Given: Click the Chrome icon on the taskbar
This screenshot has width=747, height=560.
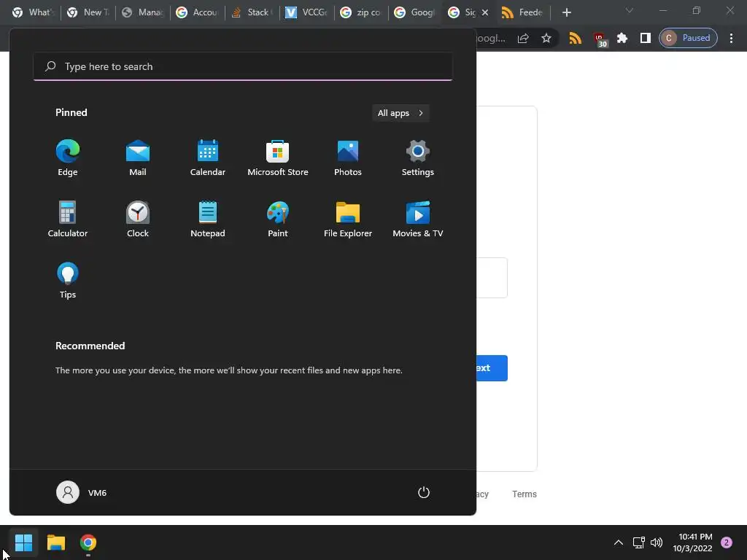Looking at the screenshot, I should [88, 542].
